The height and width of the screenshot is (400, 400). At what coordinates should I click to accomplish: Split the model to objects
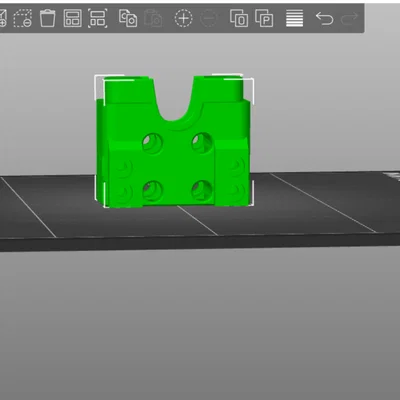(239, 18)
